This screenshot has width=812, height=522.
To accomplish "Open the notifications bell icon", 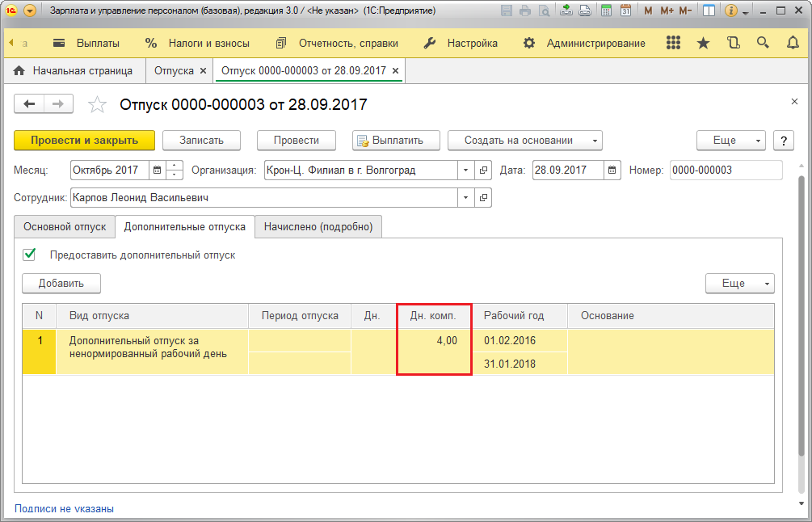I will click(793, 43).
